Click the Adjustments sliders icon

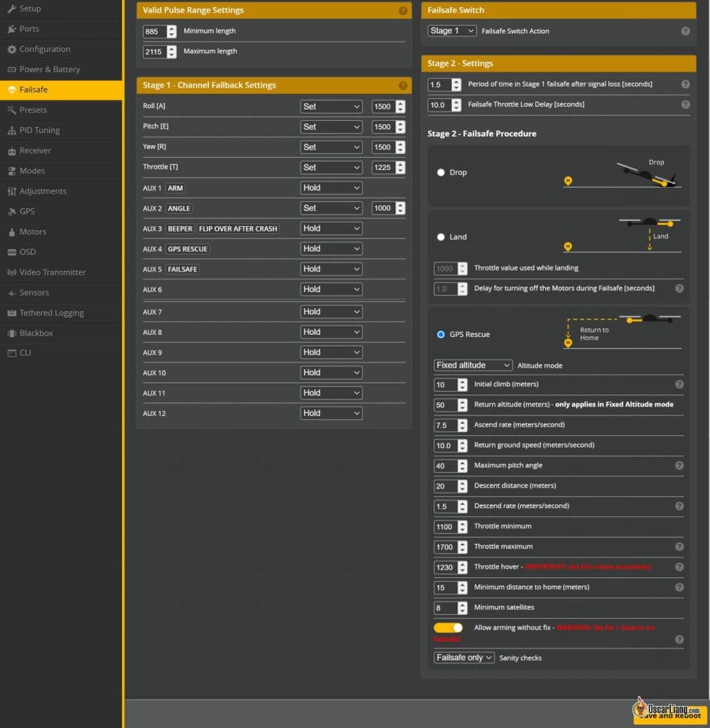click(x=11, y=191)
